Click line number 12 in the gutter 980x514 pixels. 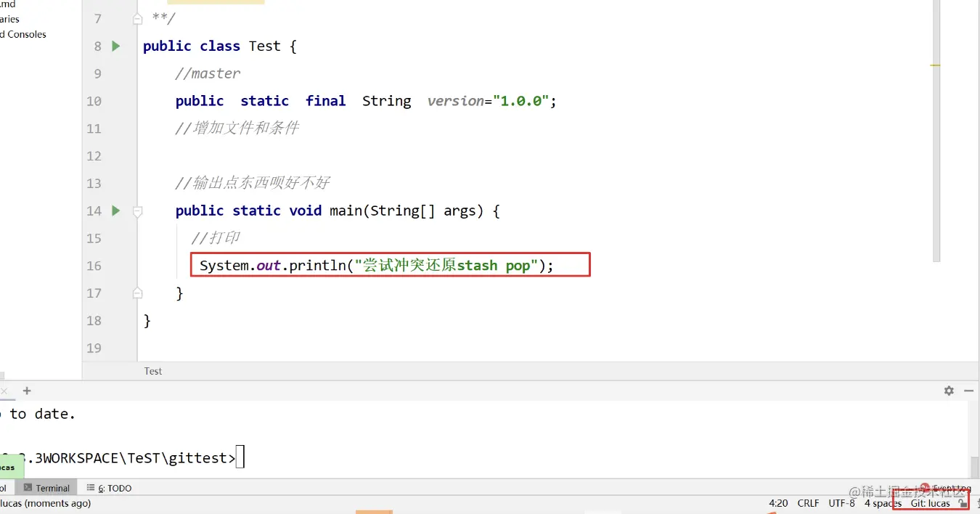pyautogui.click(x=94, y=156)
